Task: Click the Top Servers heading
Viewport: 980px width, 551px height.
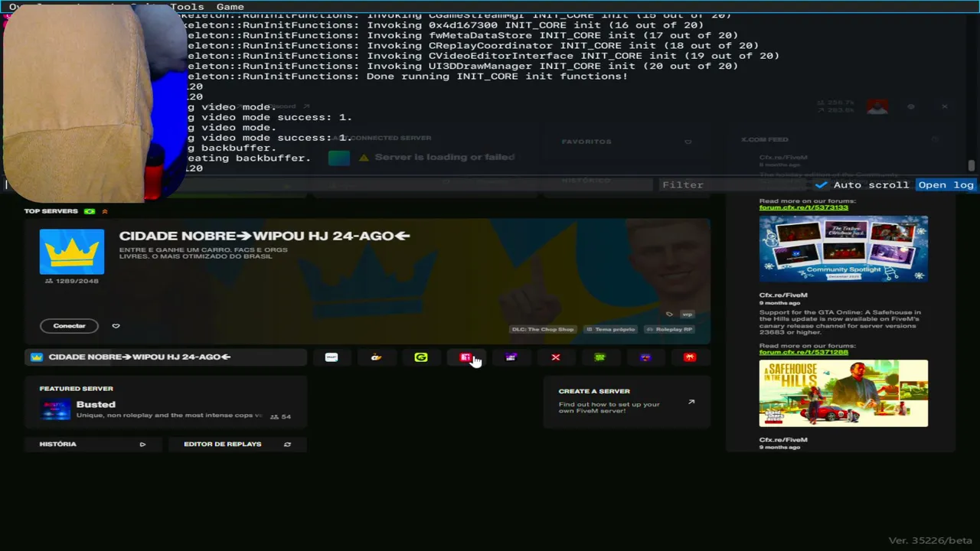Action: (51, 211)
